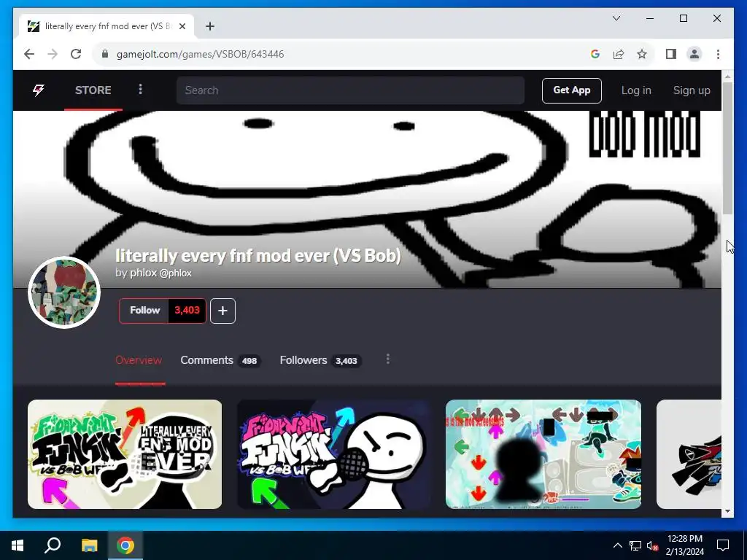747x560 pixels.
Task: Open a new tab with plus button
Action: [x=209, y=26]
